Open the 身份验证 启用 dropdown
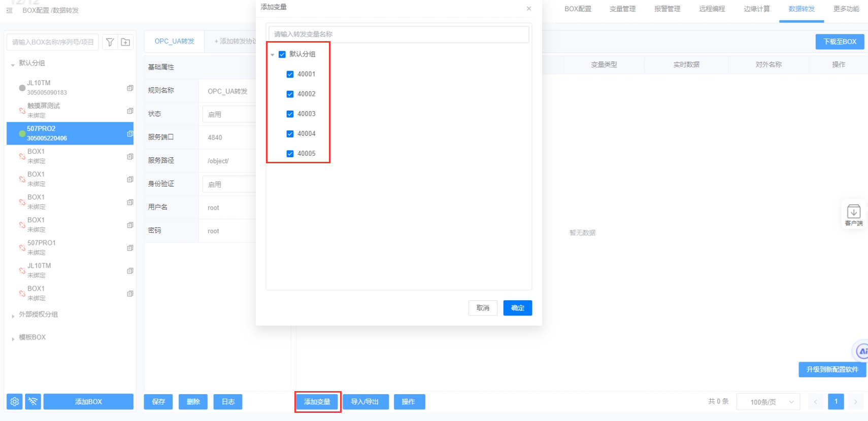 [x=229, y=184]
